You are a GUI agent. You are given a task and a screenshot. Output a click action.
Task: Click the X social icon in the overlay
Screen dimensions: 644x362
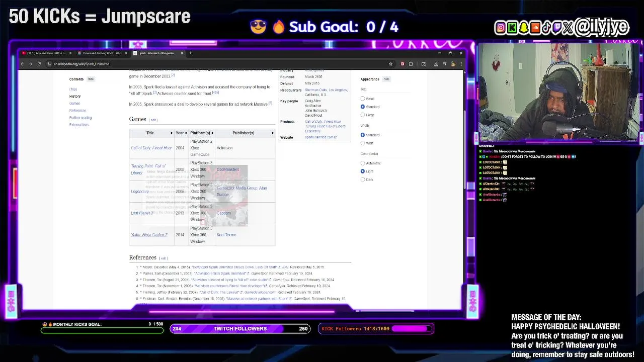568,28
